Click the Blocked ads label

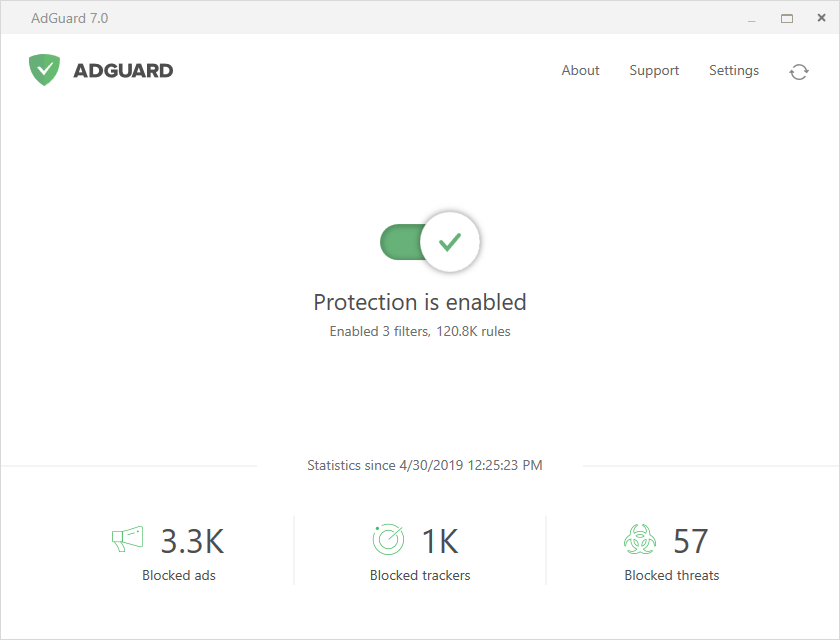click(x=179, y=575)
